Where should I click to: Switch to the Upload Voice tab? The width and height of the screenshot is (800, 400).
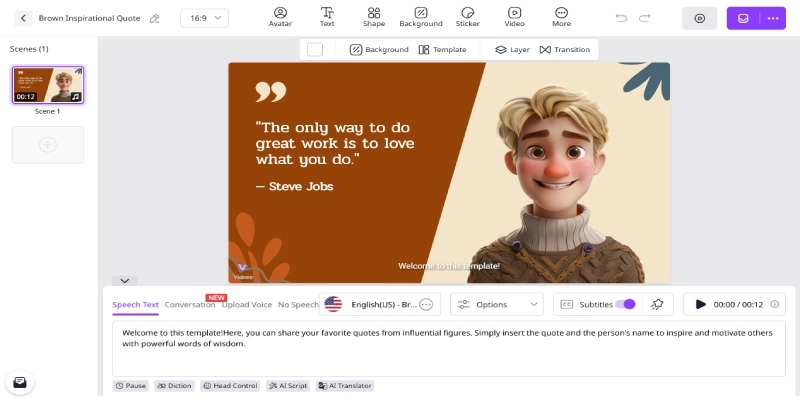point(246,304)
